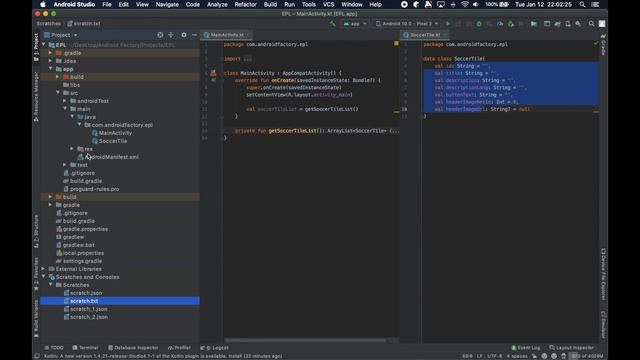The height and width of the screenshot is (360, 640).
Task: Switch to MainActivity.kt editor tab
Action: click(x=227, y=35)
